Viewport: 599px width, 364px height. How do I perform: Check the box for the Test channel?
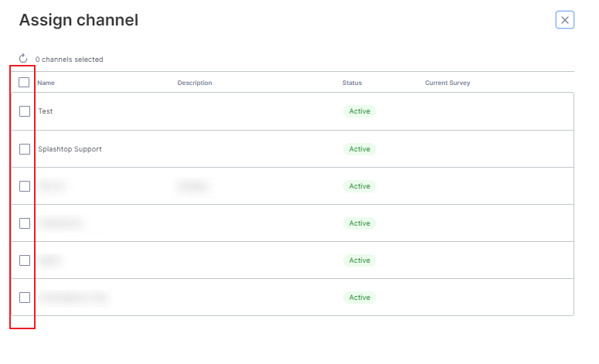click(25, 111)
